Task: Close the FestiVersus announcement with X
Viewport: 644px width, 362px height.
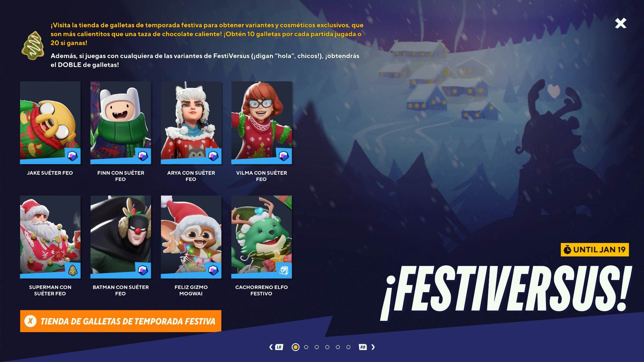Action: (620, 23)
